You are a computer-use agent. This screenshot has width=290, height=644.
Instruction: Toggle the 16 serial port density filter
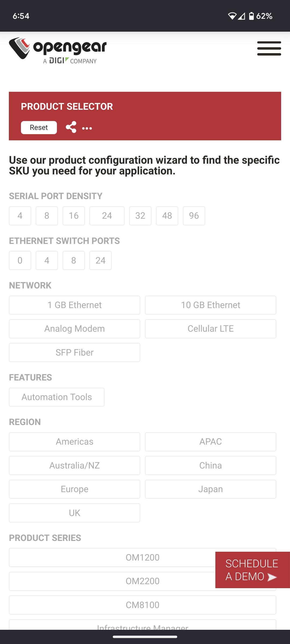pos(74,215)
